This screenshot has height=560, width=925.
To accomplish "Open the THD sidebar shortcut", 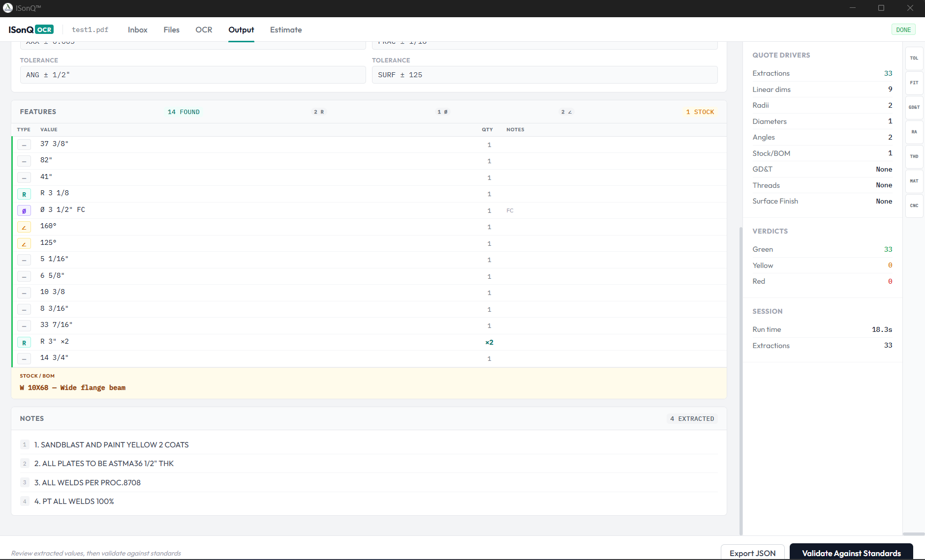I will 914,156.
